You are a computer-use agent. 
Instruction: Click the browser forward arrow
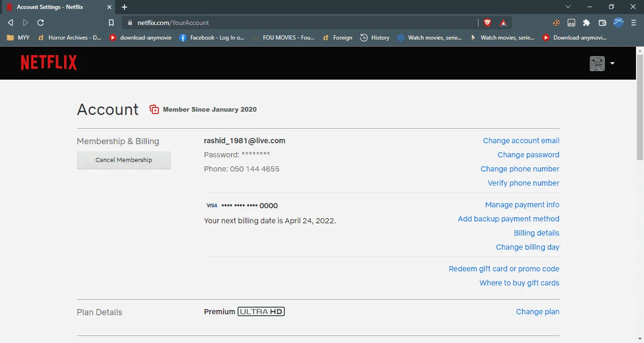click(x=25, y=23)
